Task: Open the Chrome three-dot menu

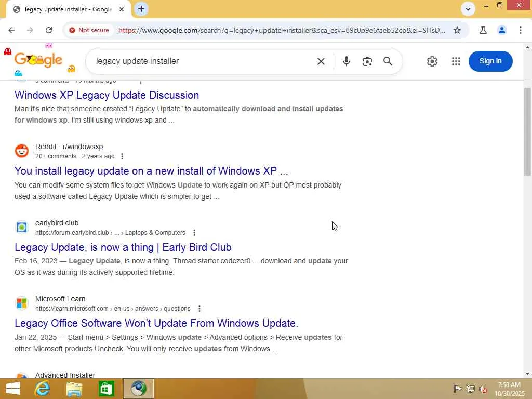Action: point(520,30)
